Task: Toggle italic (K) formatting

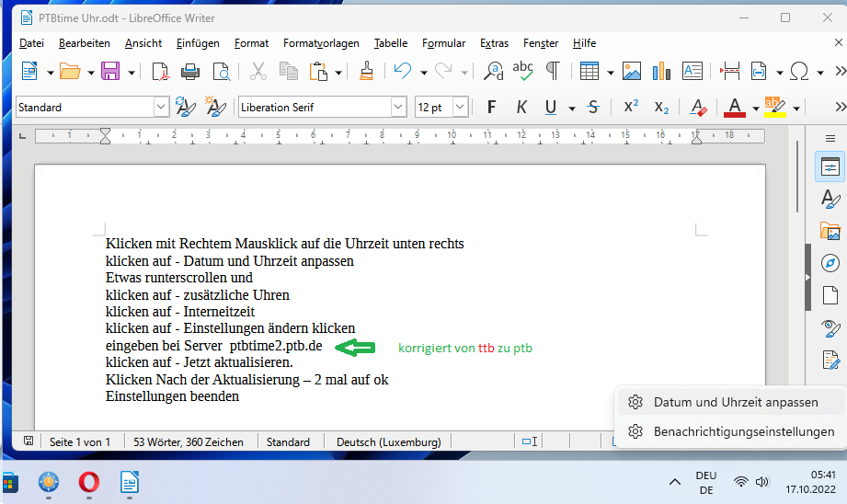Action: [x=521, y=107]
